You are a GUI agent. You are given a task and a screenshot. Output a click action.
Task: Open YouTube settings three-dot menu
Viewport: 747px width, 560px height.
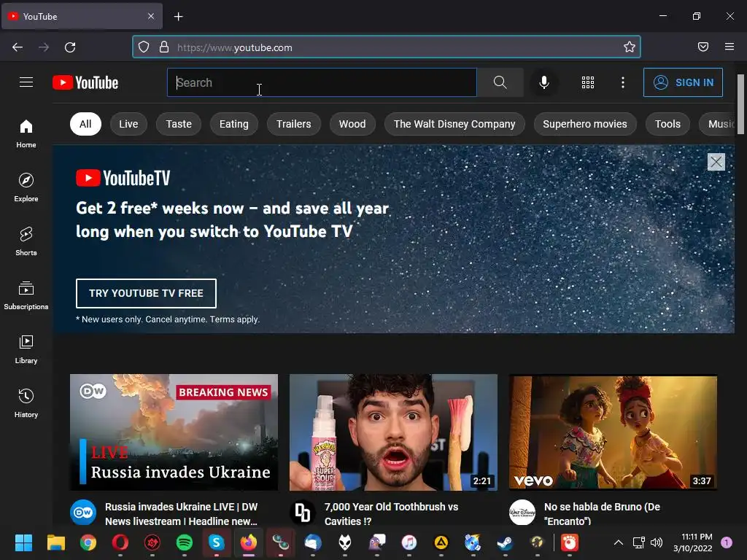pos(623,82)
